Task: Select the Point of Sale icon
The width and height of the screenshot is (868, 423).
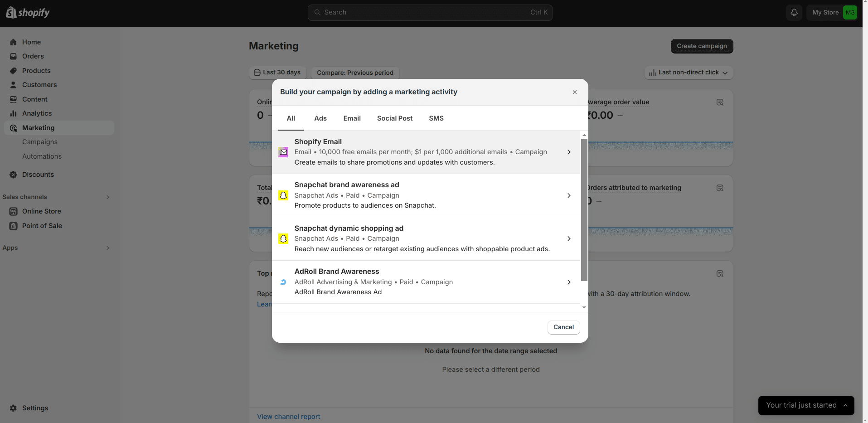Action: tap(14, 226)
